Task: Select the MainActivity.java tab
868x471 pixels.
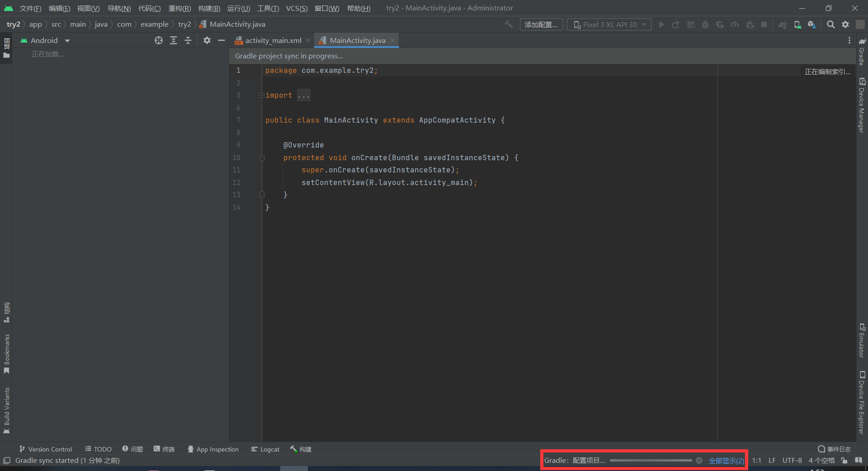Action: coord(358,40)
